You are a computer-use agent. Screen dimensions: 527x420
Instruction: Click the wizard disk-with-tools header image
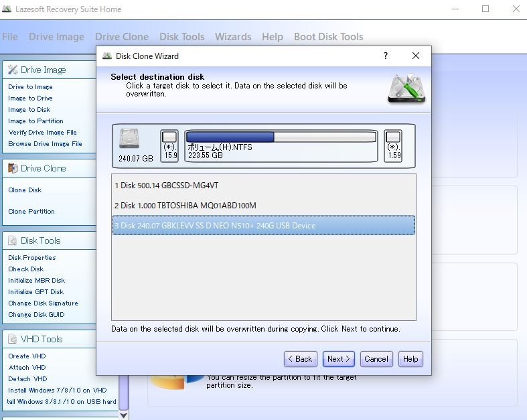pos(406,88)
